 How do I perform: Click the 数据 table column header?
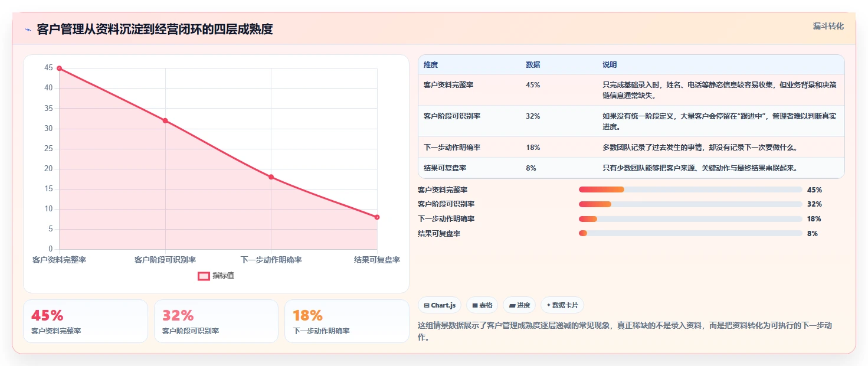pyautogui.click(x=533, y=64)
